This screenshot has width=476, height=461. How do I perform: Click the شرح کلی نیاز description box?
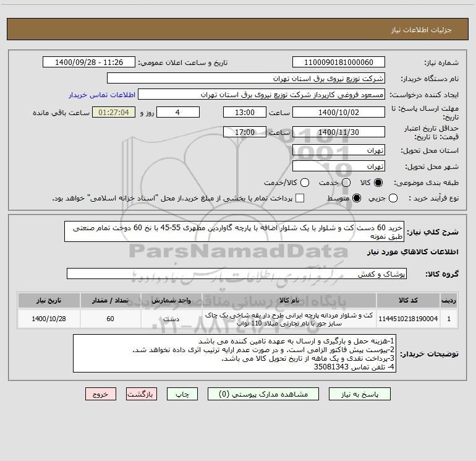click(234, 231)
